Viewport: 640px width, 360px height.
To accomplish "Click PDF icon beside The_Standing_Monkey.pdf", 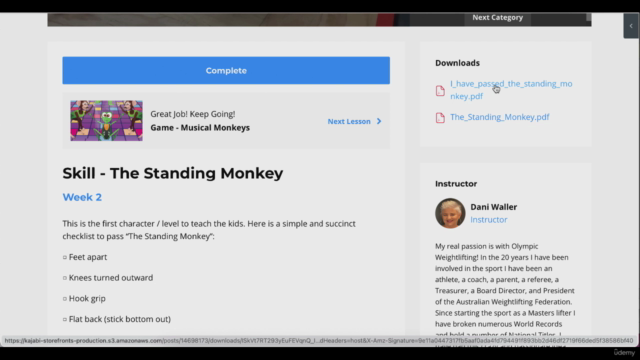I will [440, 118].
